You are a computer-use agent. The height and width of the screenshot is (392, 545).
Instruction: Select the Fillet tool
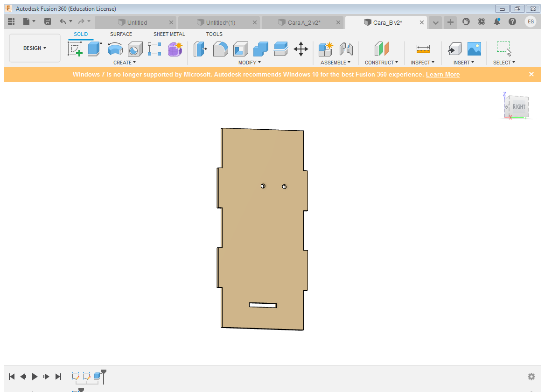pos(220,49)
